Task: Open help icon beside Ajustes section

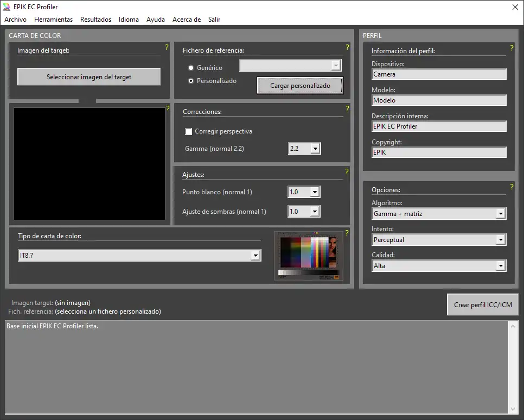Action: pos(347,171)
